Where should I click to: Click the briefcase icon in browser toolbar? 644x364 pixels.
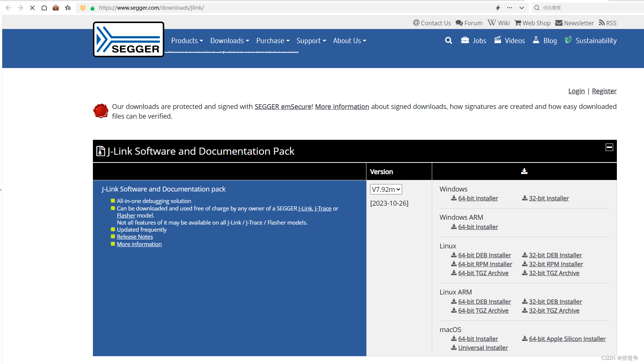(x=56, y=8)
